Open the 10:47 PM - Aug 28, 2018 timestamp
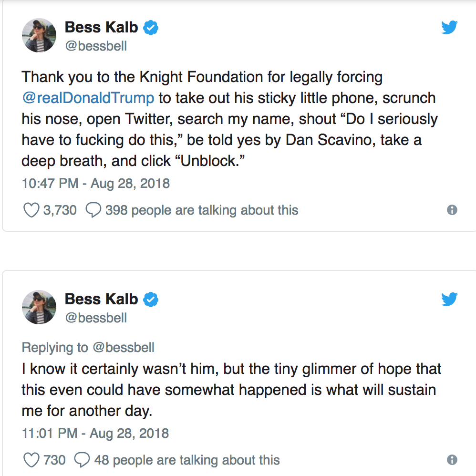 click(95, 183)
